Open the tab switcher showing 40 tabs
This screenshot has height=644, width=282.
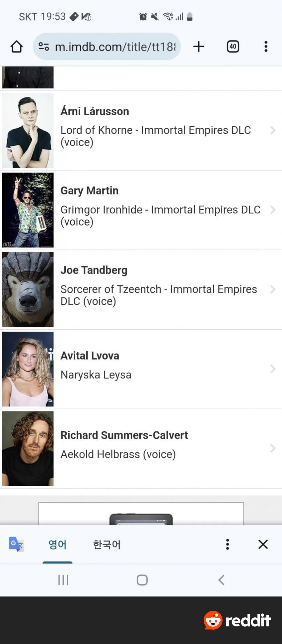tap(233, 47)
